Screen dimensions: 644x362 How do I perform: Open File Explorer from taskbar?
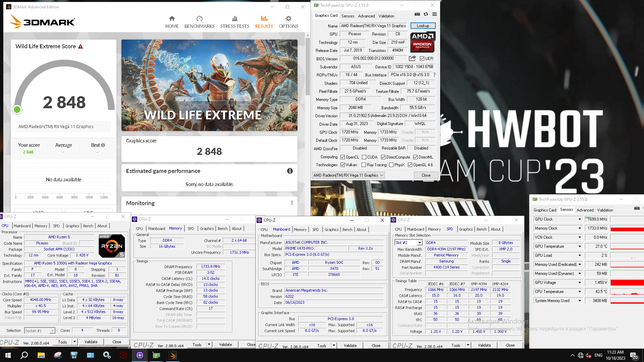coord(41,355)
